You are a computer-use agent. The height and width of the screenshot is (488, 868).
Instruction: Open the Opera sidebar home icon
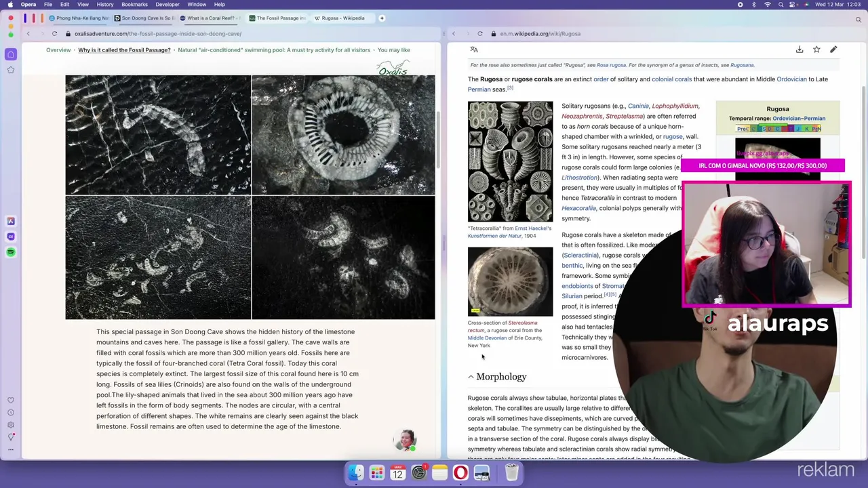click(11, 54)
